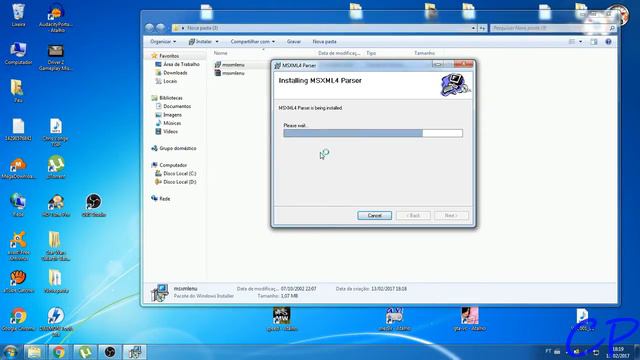This screenshot has height=360, width=640.
Task: Open the Audacity Portable desktop shortcut
Action: (56, 17)
